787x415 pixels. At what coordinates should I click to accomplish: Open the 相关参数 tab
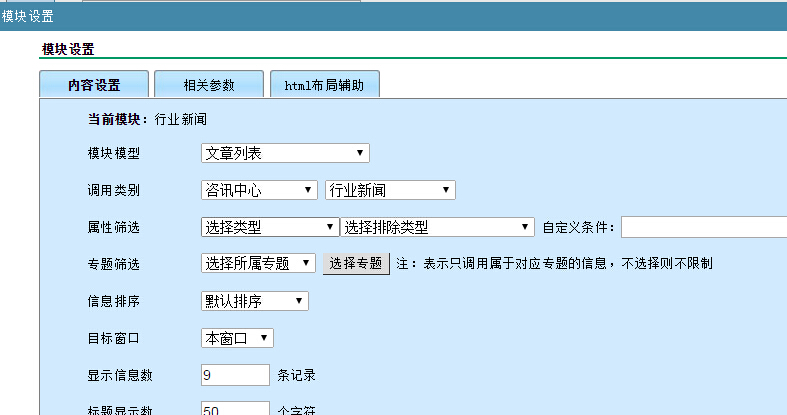(x=209, y=85)
